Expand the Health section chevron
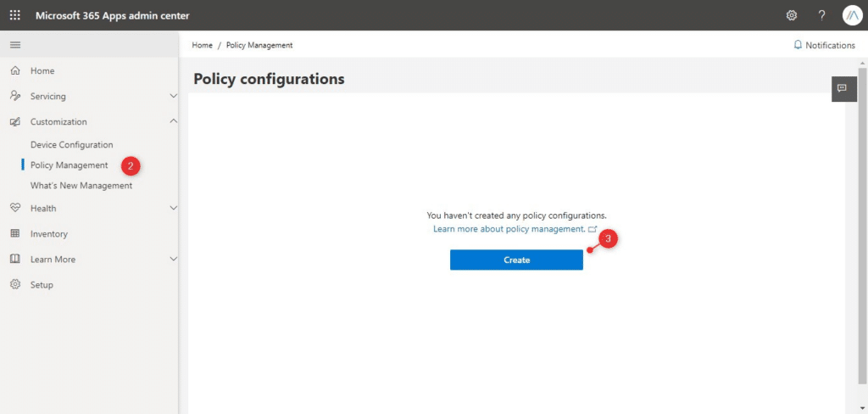 point(174,209)
